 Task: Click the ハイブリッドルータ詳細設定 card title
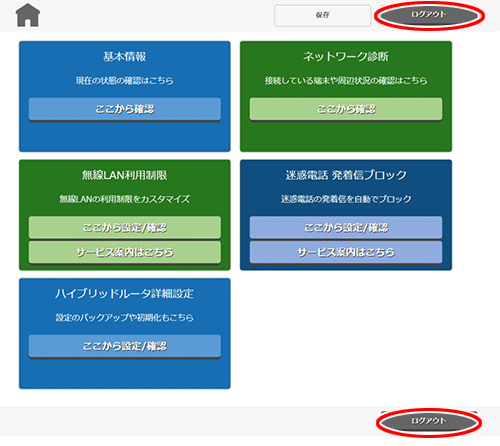[x=125, y=294]
